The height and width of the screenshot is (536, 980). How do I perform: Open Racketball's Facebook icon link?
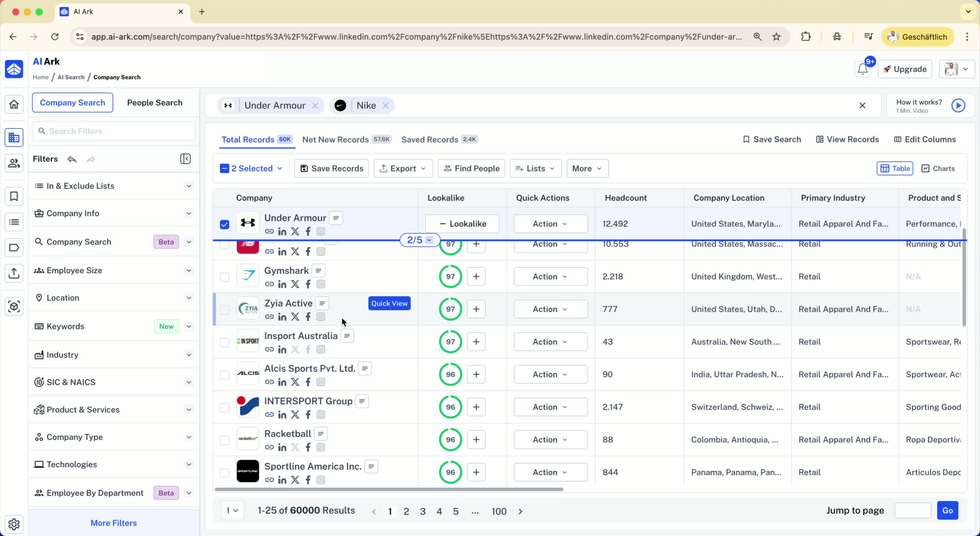pos(308,447)
